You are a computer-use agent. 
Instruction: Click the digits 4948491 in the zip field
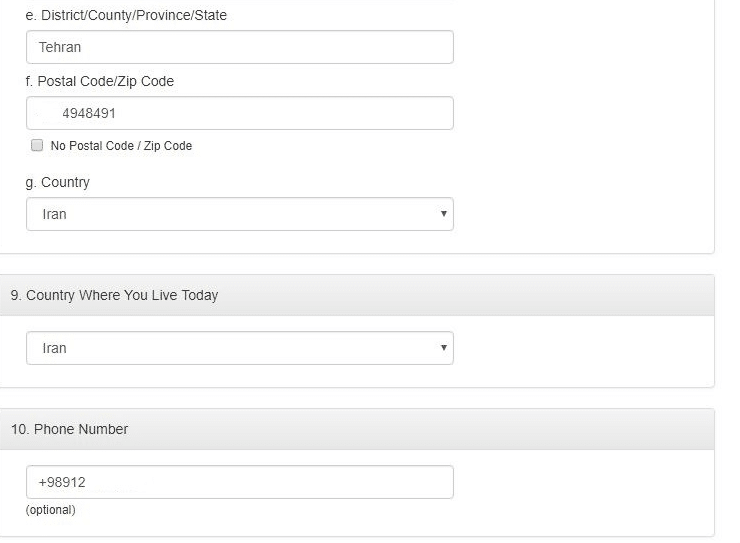pos(89,113)
